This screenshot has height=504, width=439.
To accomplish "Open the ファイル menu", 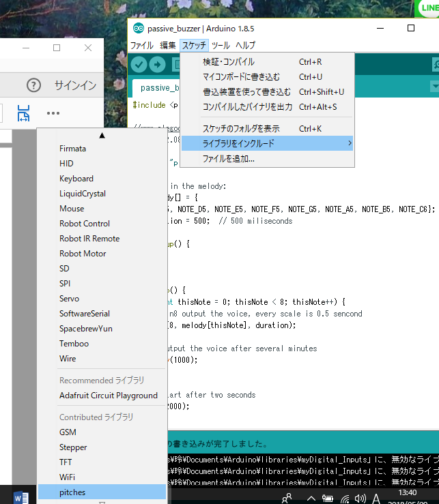I will tap(141, 45).
